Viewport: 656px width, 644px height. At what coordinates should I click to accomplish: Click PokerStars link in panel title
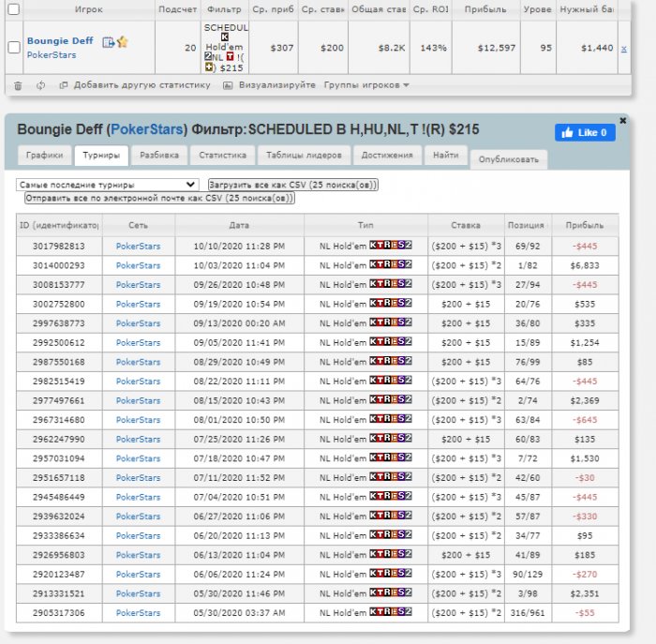tap(147, 129)
